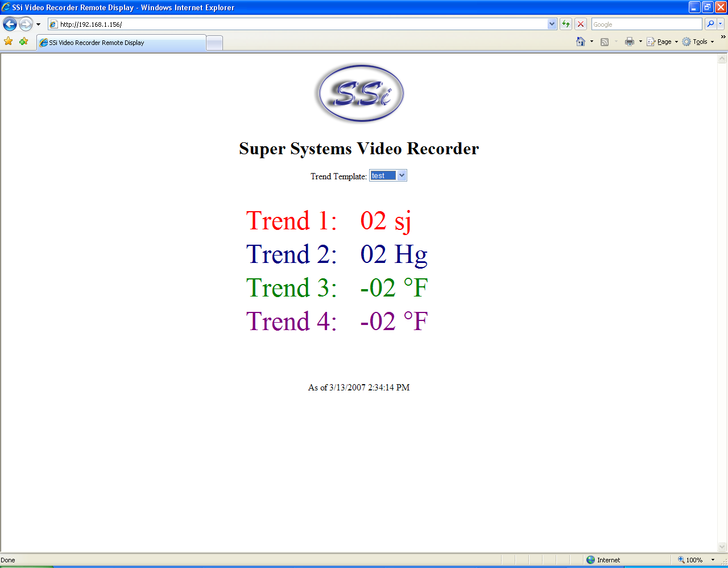The image size is (728, 568).
Task: Restore down the Internet Explorer window
Action: (708, 7)
